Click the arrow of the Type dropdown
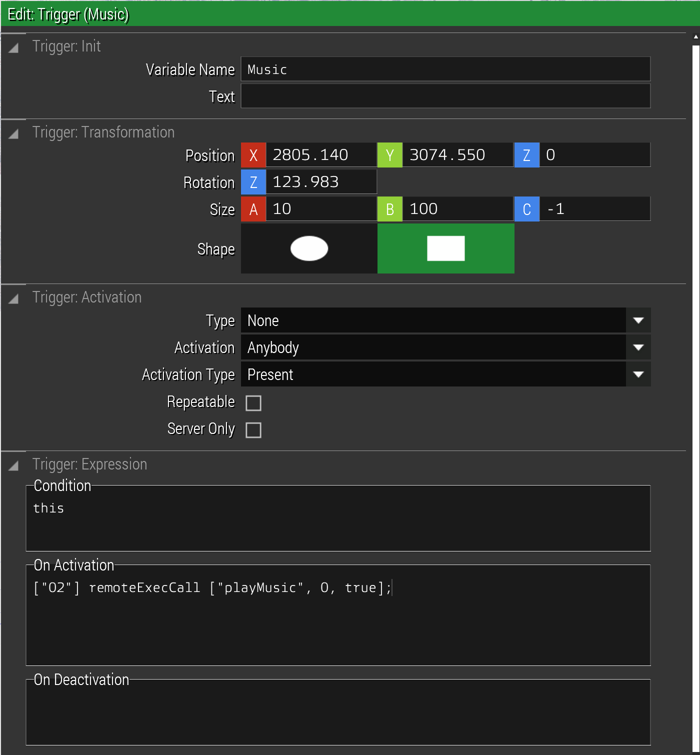The width and height of the screenshot is (700, 755). [x=638, y=320]
